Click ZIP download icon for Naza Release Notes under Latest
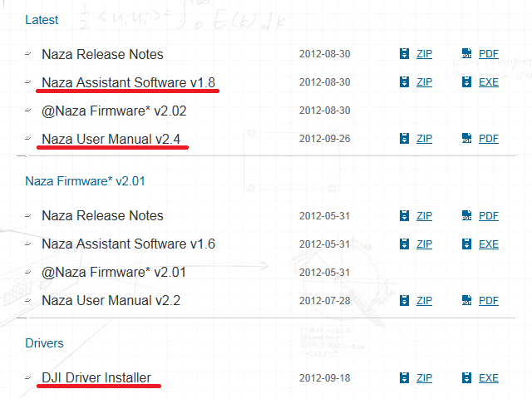 click(x=404, y=53)
